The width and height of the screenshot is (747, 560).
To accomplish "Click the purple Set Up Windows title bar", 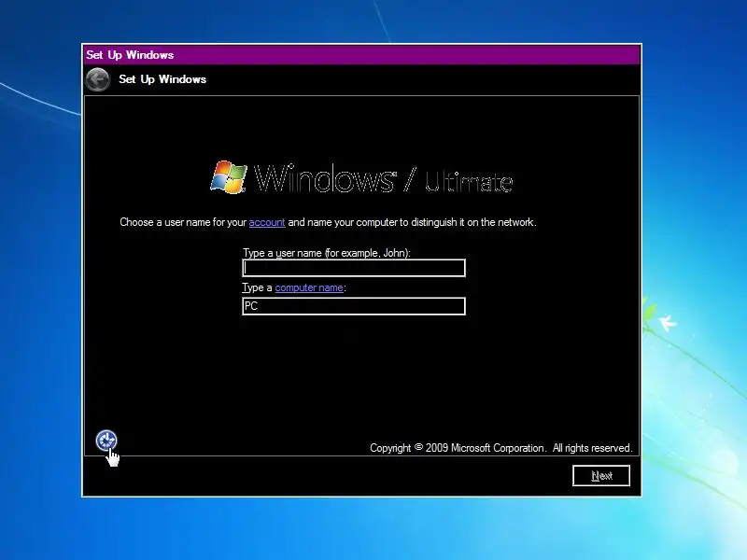I will (x=361, y=55).
